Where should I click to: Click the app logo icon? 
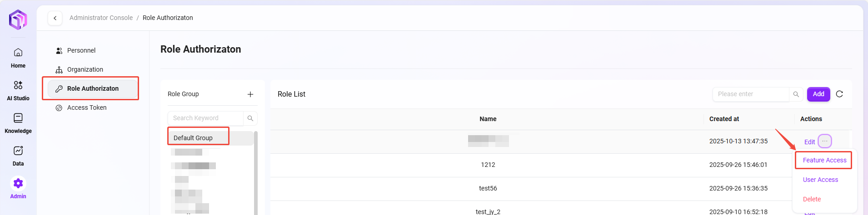(x=18, y=20)
